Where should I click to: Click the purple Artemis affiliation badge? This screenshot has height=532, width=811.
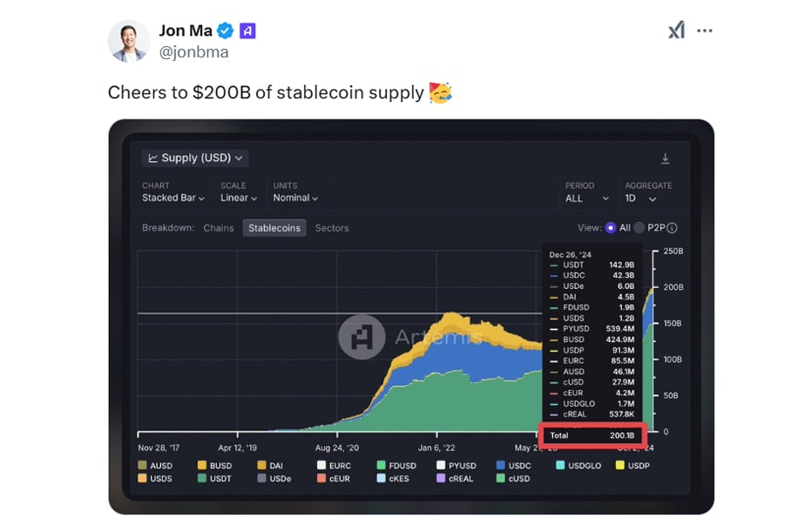click(x=247, y=31)
